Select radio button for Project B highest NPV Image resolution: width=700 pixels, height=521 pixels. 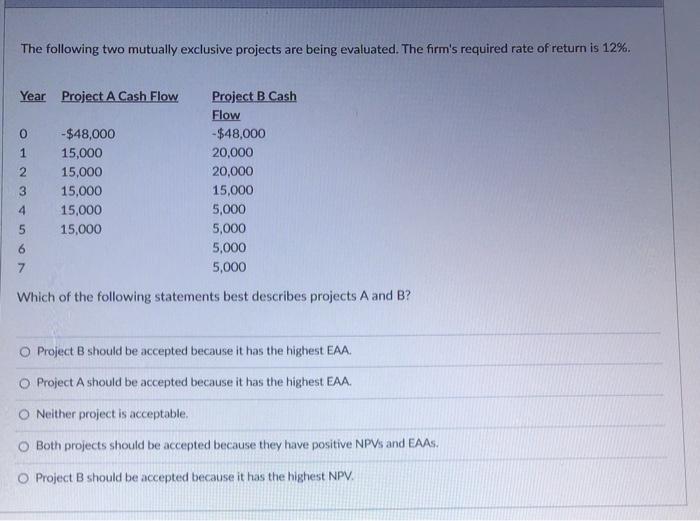coord(23,479)
